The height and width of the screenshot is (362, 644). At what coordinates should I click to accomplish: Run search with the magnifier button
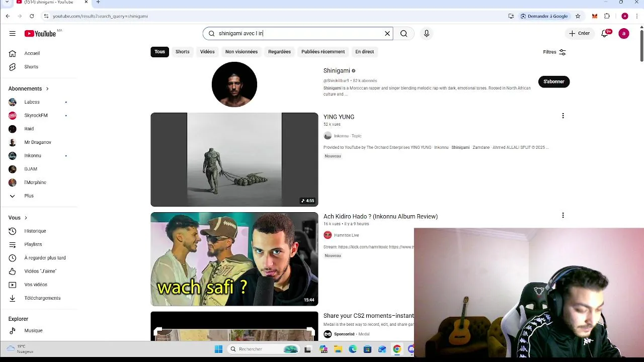(x=404, y=34)
